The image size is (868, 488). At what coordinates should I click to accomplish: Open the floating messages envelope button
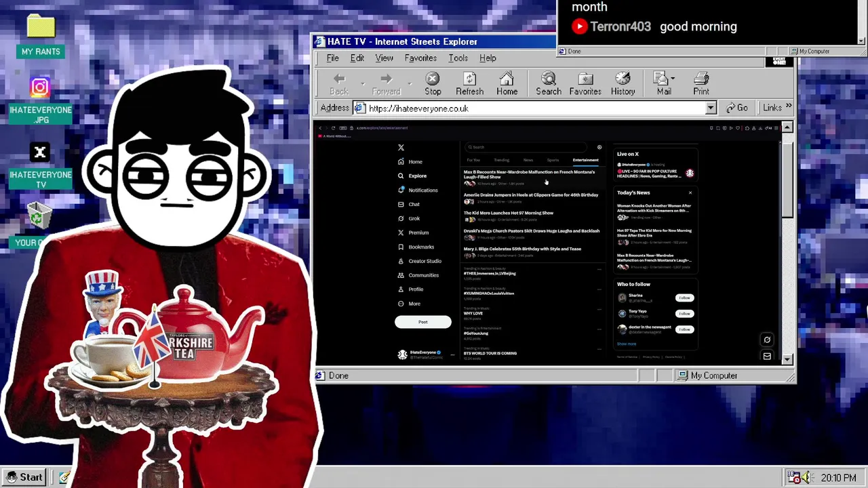[767, 356]
